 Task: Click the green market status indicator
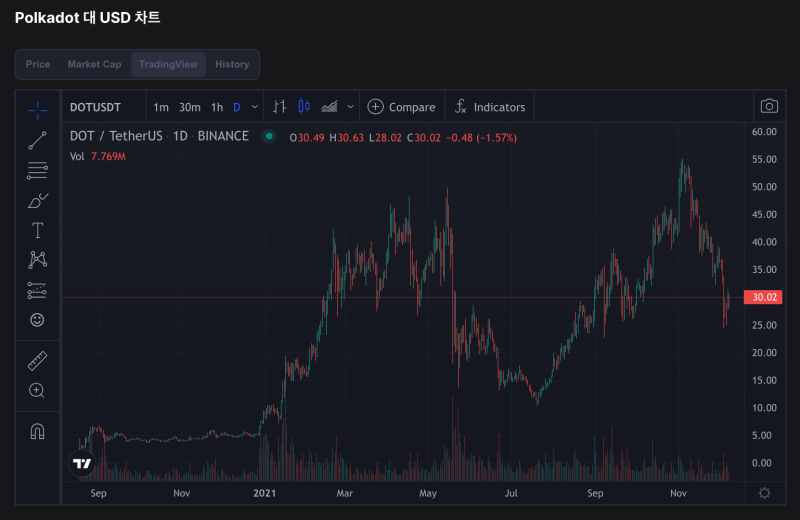tap(269, 136)
